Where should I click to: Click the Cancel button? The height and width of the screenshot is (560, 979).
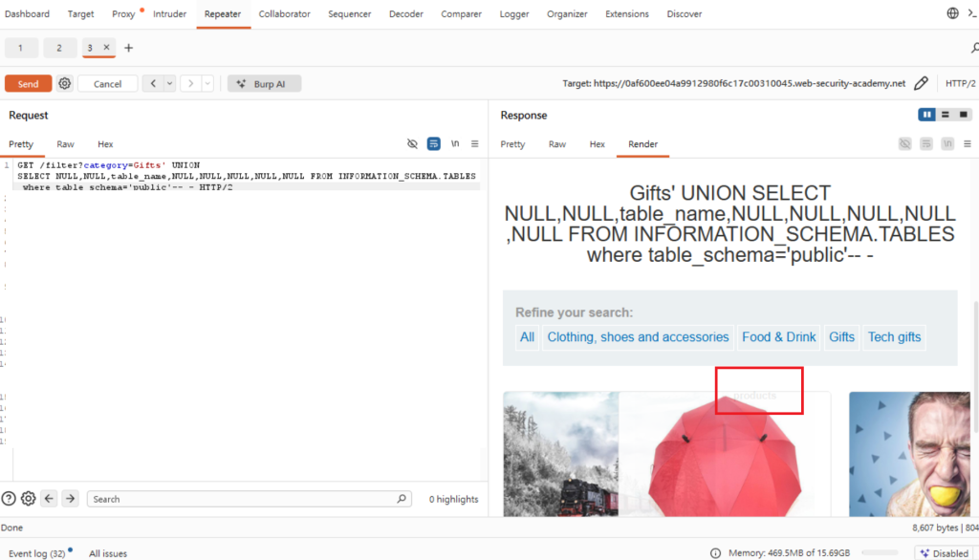click(x=107, y=84)
